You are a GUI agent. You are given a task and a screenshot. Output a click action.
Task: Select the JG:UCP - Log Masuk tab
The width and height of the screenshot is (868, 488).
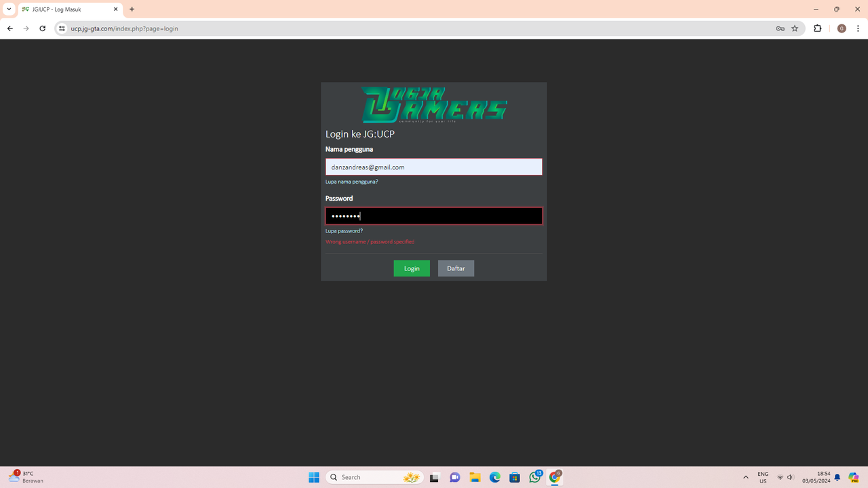(x=71, y=9)
